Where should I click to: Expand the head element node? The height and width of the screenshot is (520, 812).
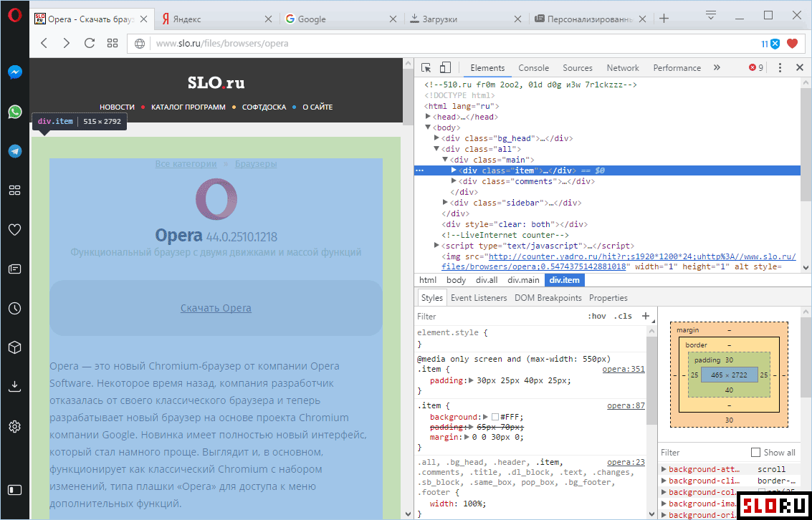point(428,117)
